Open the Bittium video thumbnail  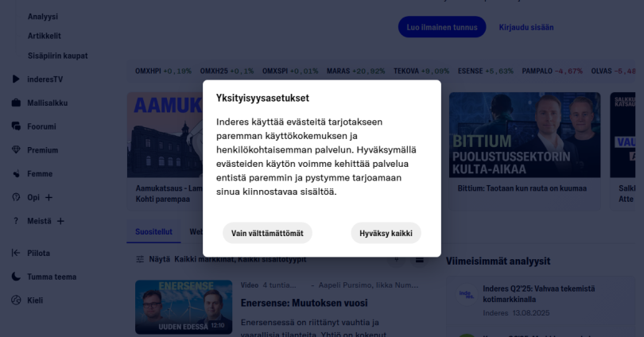click(x=525, y=135)
